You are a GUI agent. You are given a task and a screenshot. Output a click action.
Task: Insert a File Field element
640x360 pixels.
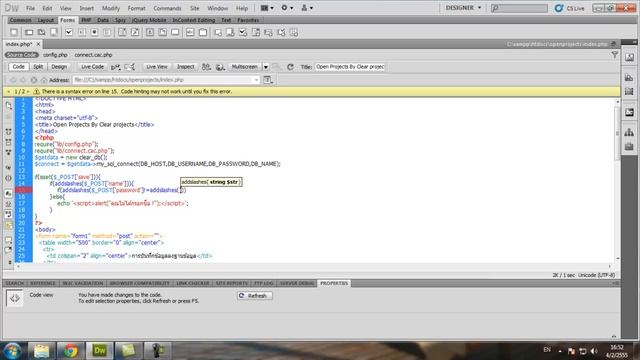click(162, 32)
